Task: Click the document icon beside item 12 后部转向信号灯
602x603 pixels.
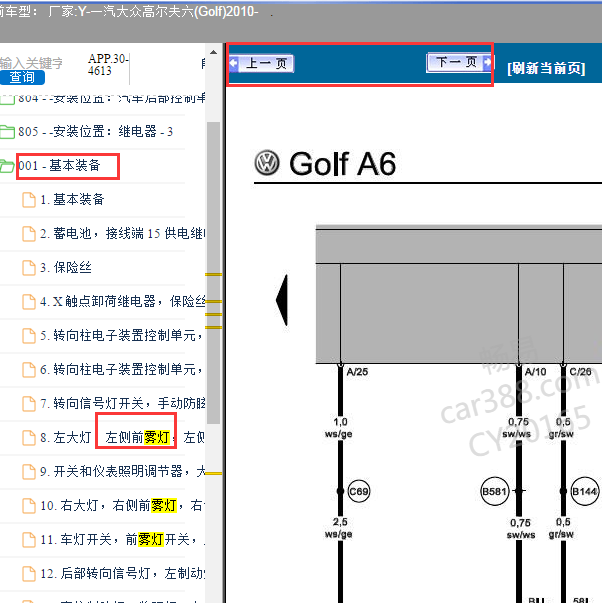Action: (x=29, y=574)
